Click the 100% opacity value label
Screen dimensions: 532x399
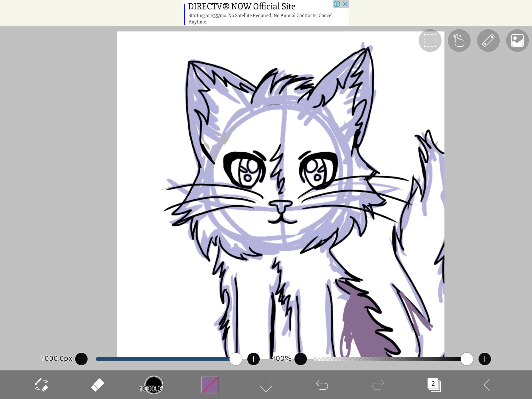coord(282,359)
